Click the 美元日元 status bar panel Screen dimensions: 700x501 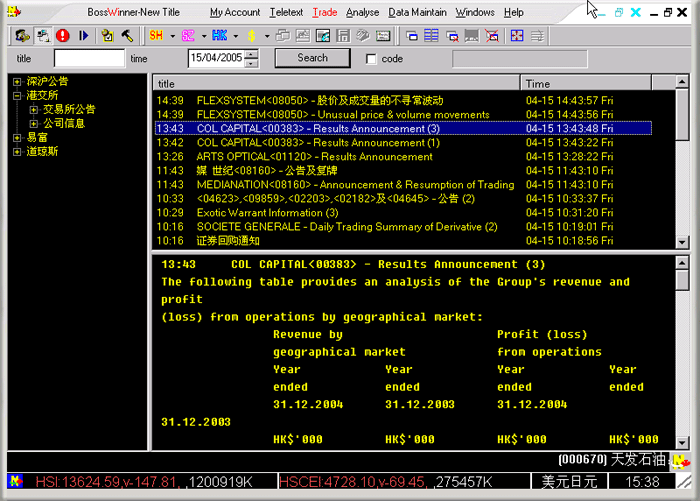pyautogui.click(x=570, y=481)
